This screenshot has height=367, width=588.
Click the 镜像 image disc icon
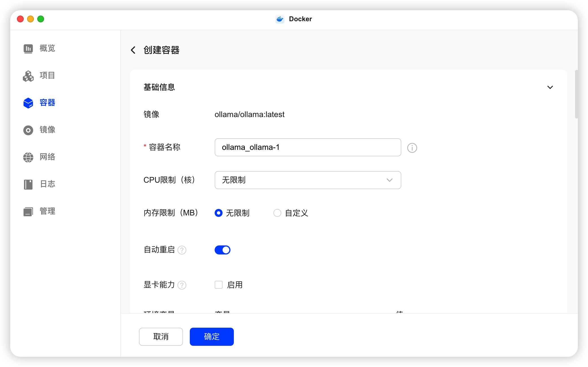(x=28, y=130)
